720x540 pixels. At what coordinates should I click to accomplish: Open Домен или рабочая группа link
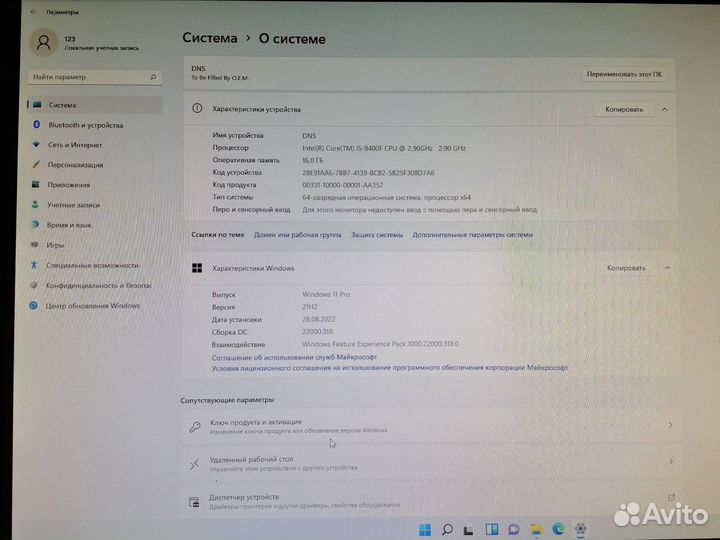coord(298,235)
